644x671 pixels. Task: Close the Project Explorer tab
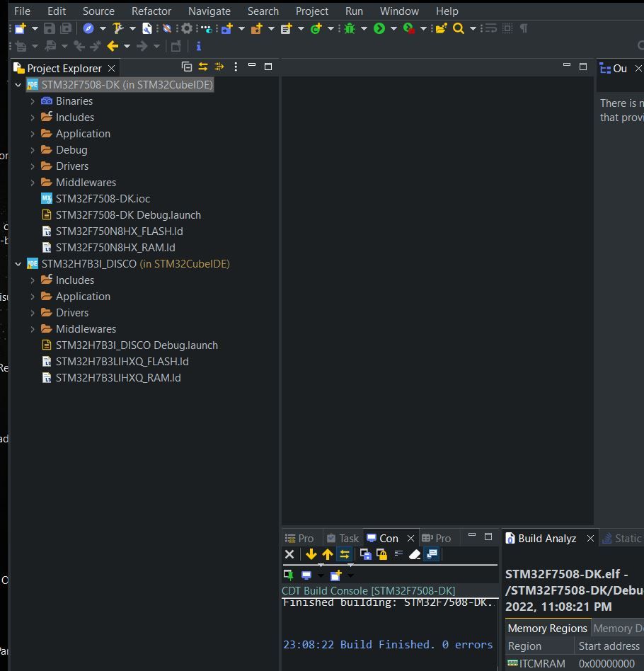111,69
